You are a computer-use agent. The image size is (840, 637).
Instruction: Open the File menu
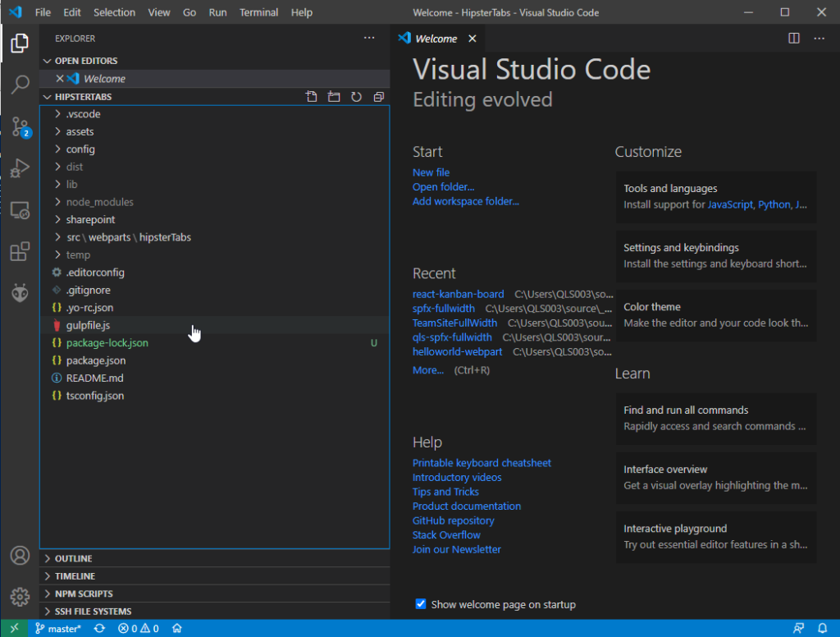click(x=43, y=12)
